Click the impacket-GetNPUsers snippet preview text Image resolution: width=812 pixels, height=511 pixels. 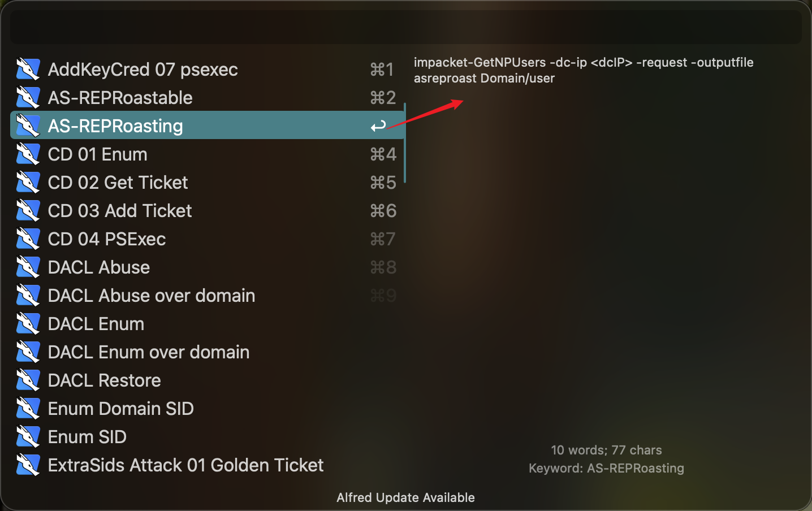(x=584, y=70)
